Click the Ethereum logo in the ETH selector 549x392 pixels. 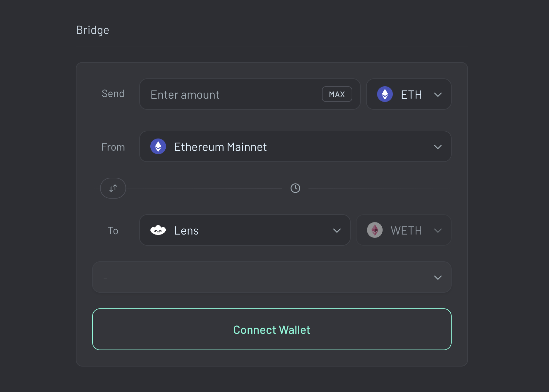pos(385,94)
